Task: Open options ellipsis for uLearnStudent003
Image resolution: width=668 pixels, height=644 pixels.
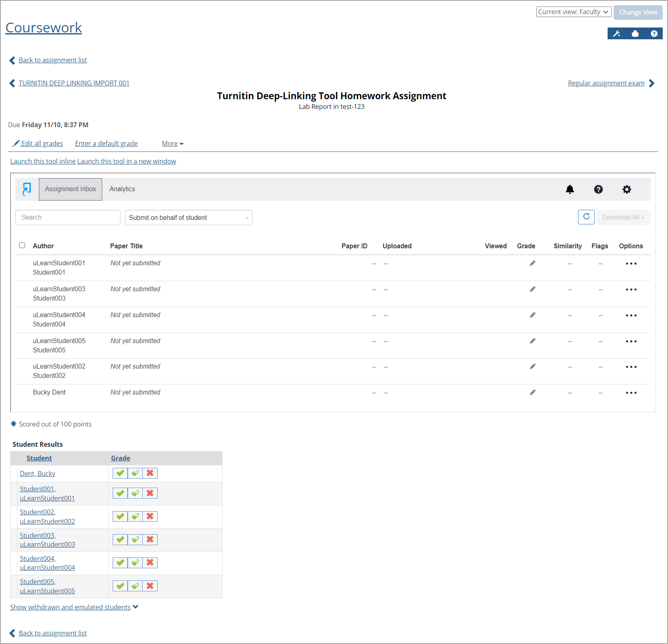Action: [x=631, y=290]
